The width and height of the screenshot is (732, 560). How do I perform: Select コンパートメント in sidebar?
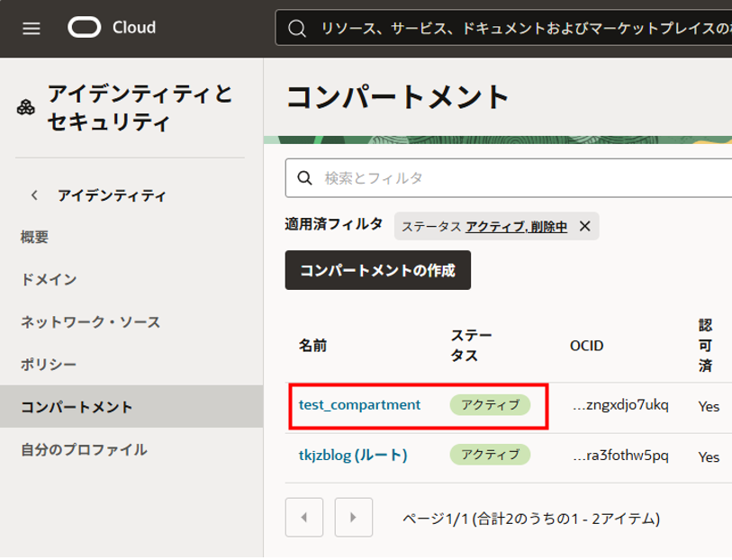77,407
